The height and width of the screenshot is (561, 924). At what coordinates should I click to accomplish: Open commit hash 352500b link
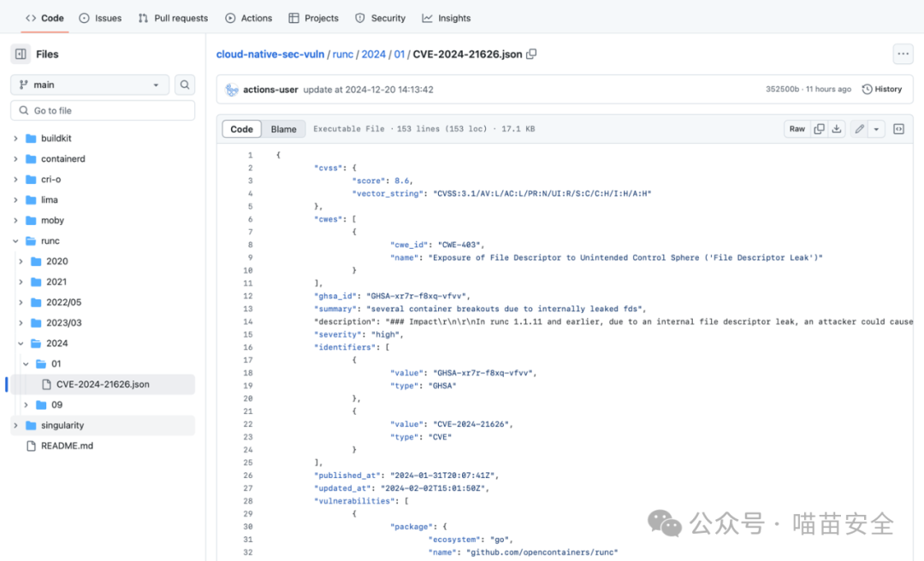(783, 90)
